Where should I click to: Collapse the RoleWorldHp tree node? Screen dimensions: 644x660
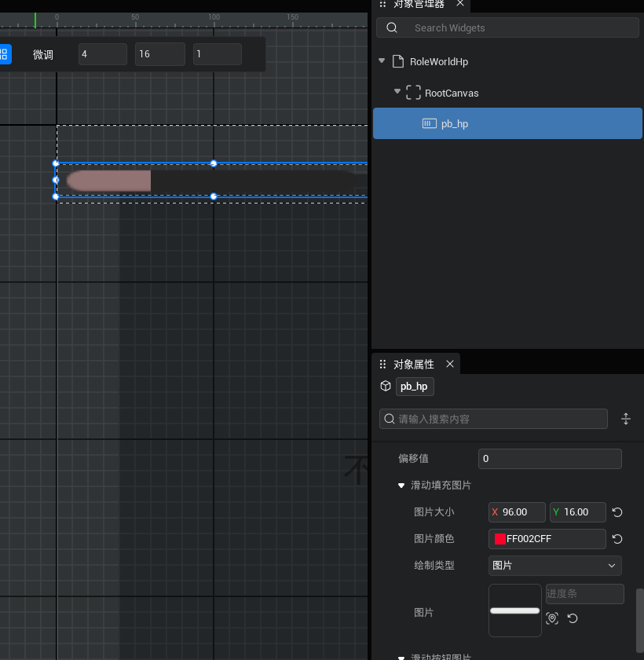tap(382, 61)
